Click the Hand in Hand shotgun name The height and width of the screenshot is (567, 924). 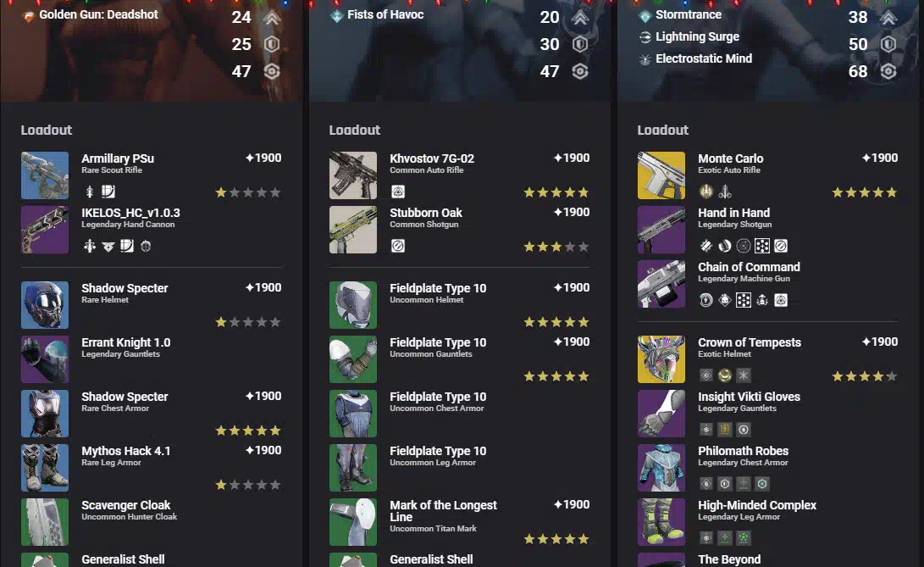tap(733, 213)
